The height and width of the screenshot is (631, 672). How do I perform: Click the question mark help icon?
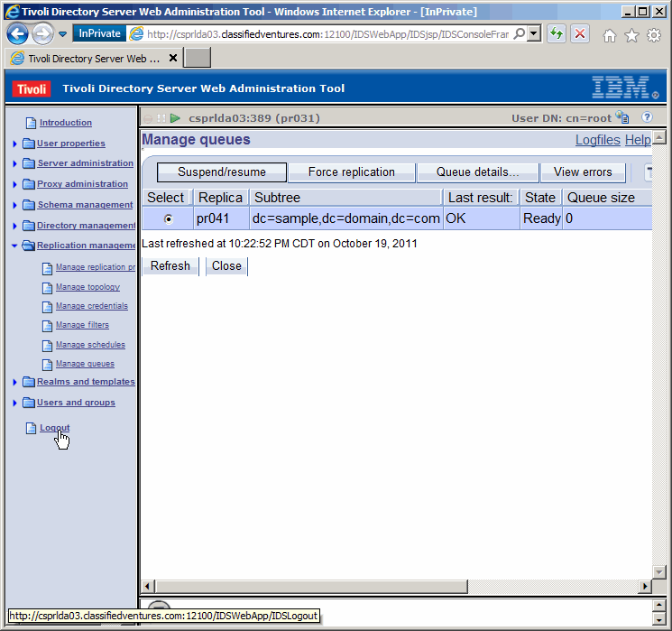tap(647, 117)
